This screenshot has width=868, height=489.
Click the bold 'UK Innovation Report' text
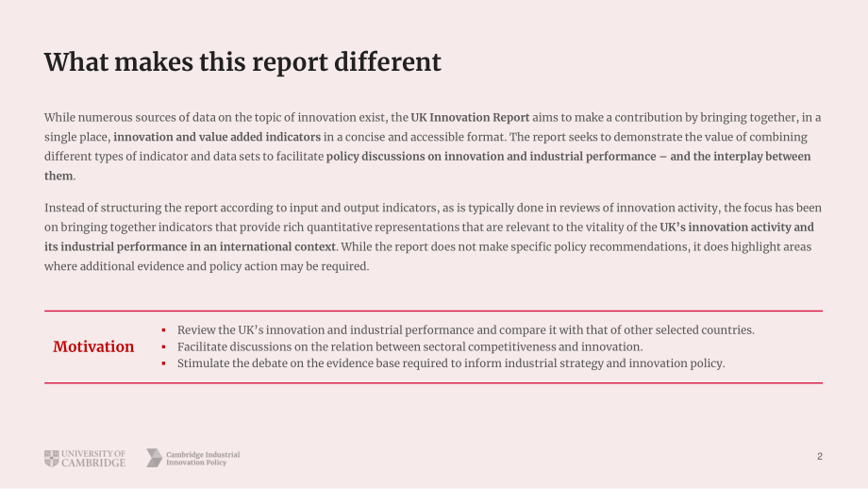pyautogui.click(x=470, y=117)
